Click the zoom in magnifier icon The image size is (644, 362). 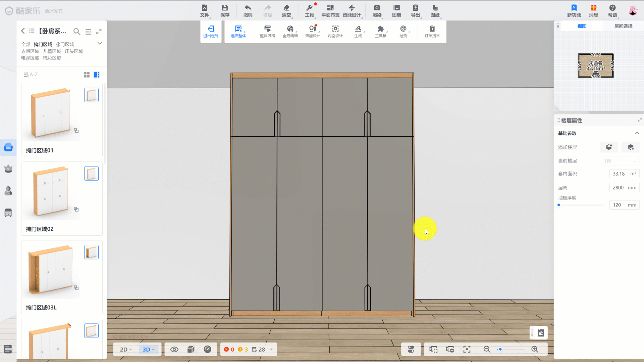[535, 350]
